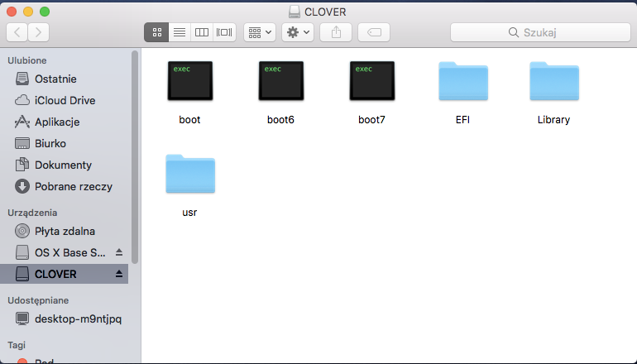Viewport: 637px width, 364px height.
Task: Open the arrange items dropdown
Action: (260, 32)
